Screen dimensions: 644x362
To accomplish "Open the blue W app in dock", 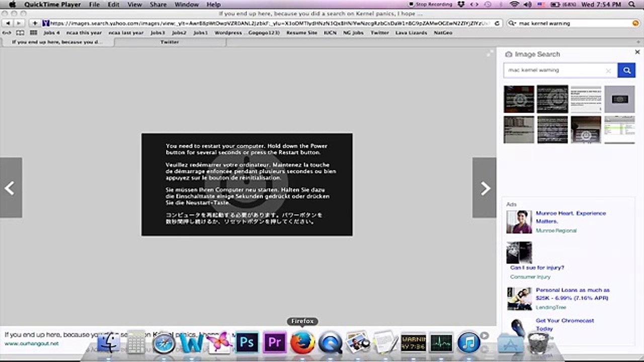I will click(192, 343).
